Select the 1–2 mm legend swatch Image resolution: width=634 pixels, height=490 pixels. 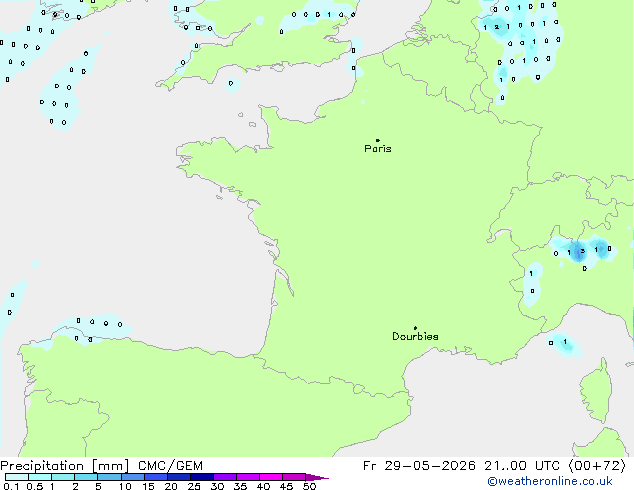63,477
